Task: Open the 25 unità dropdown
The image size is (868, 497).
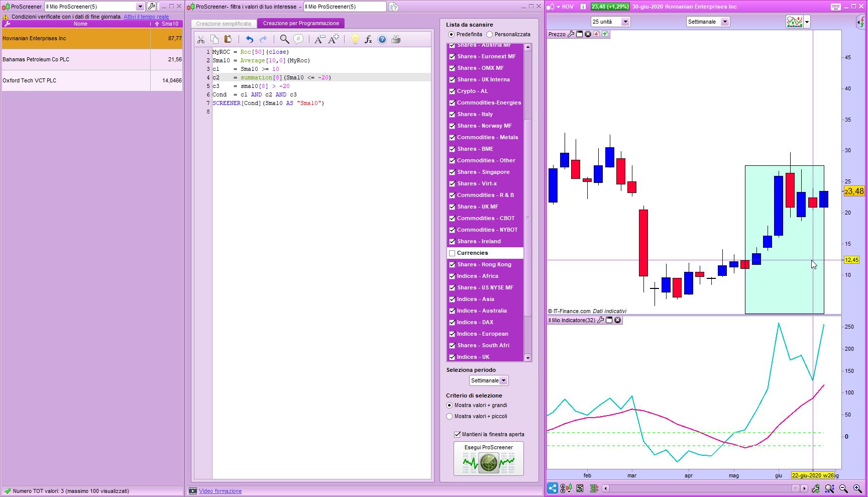Action: [625, 22]
